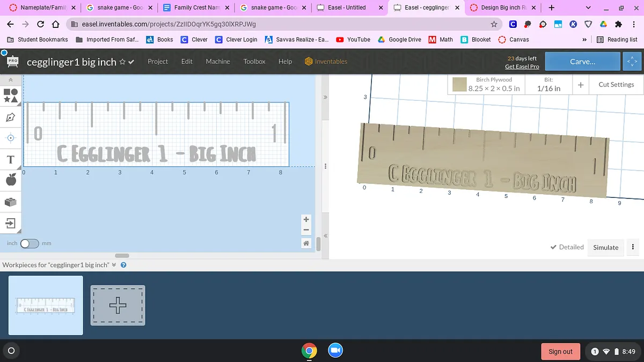Toggle units between inch and mm

pos(30,243)
